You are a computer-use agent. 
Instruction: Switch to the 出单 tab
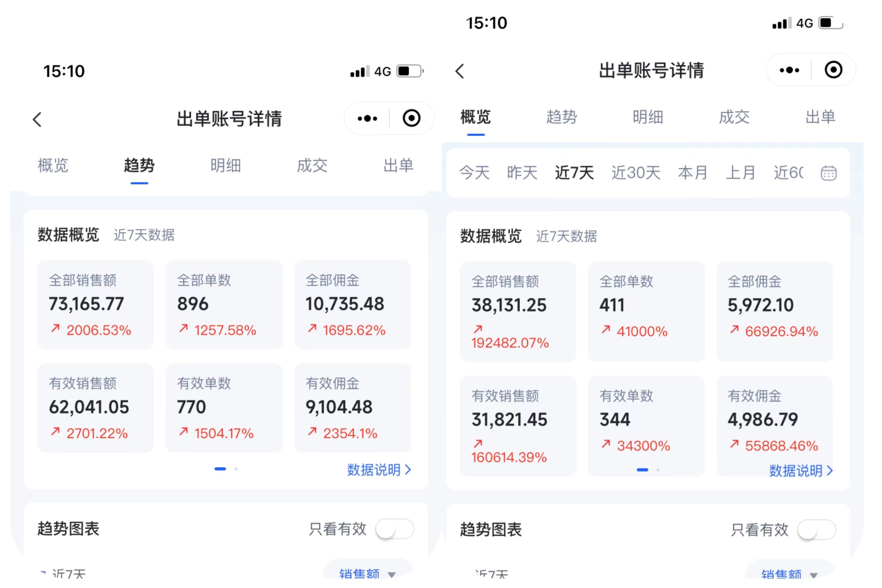click(x=399, y=166)
